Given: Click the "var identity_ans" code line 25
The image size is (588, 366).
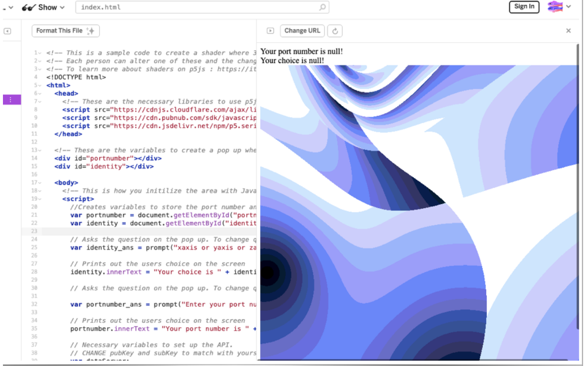Looking at the screenshot, I should 164,248.
